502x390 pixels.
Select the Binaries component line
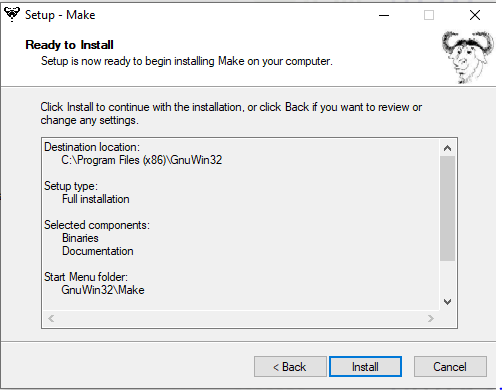(80, 238)
